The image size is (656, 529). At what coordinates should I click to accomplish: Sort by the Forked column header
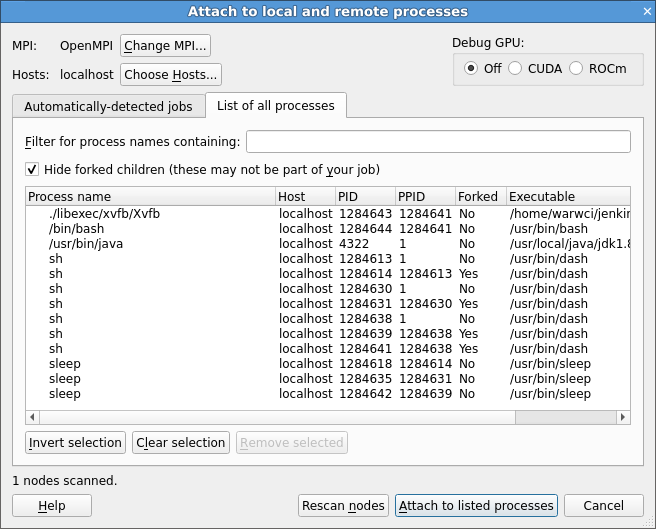[481, 196]
